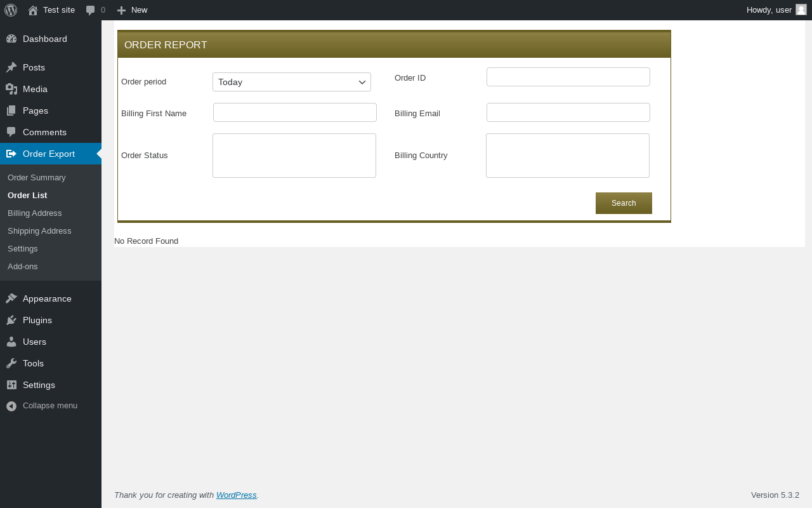The image size is (812, 508).
Task: Click Collapse menu text
Action: 50,406
